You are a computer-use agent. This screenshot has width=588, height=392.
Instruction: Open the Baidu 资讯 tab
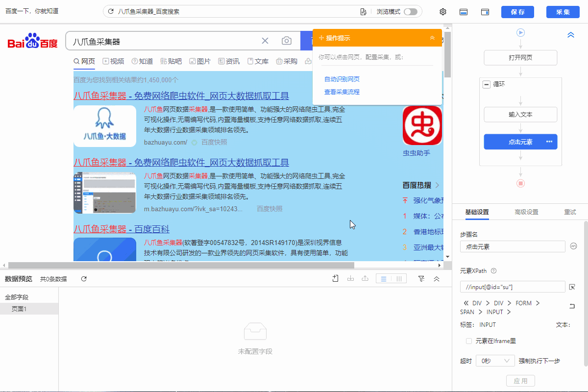point(229,61)
